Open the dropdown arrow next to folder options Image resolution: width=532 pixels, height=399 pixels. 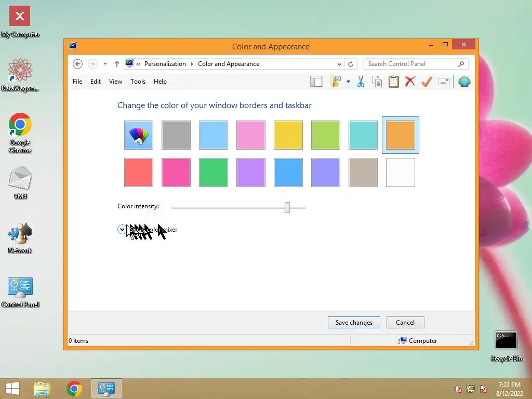[x=348, y=82]
